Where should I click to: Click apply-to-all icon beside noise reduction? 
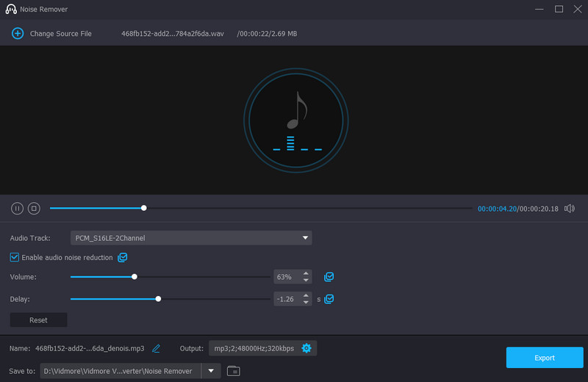click(123, 258)
